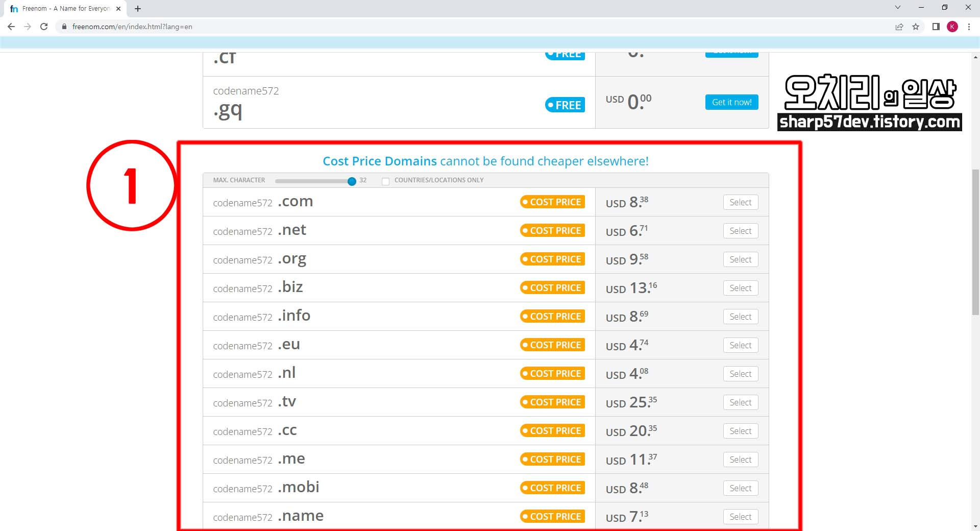Image resolution: width=980 pixels, height=531 pixels.
Task: Select codename572.cc domain
Action: coord(740,431)
